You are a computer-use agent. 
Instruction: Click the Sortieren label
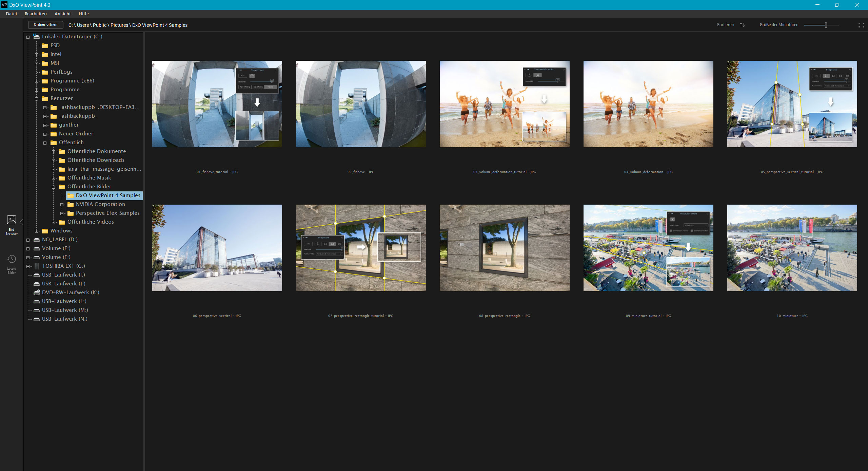(725, 25)
